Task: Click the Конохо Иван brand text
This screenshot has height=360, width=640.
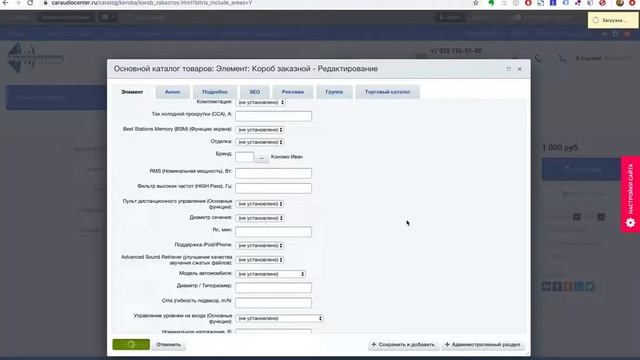Action: 287,157
